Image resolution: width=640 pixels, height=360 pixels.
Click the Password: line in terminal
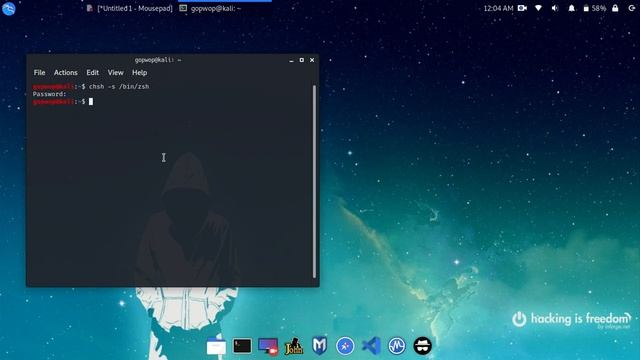click(x=49, y=94)
